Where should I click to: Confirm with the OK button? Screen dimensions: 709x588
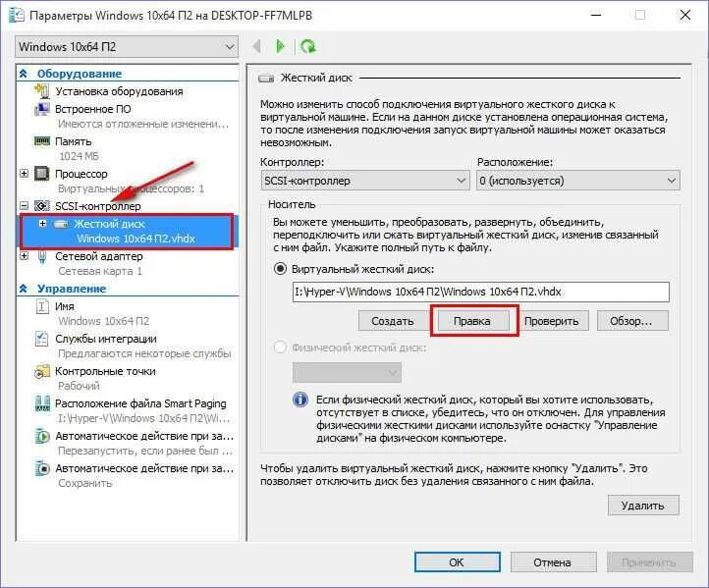[458, 562]
